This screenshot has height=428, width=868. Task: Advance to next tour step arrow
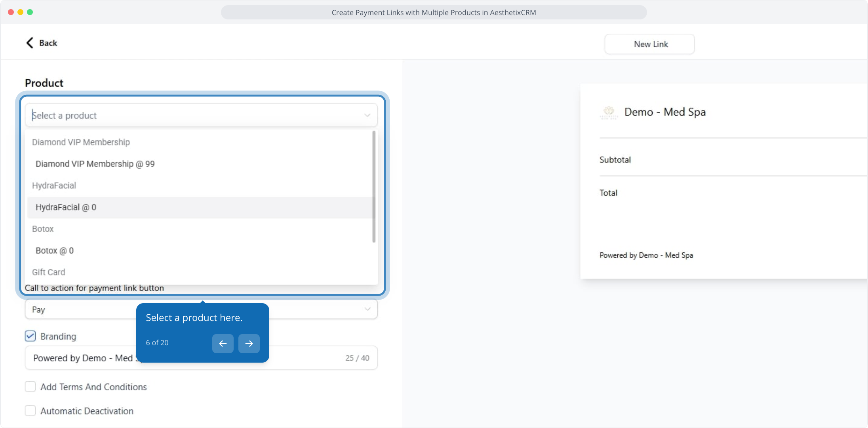tap(249, 344)
